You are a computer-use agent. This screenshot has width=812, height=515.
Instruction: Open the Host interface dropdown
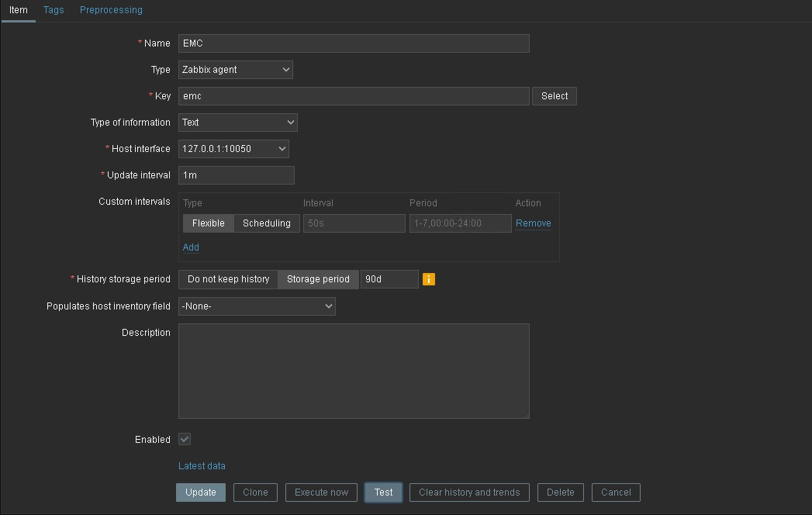pyautogui.click(x=233, y=149)
